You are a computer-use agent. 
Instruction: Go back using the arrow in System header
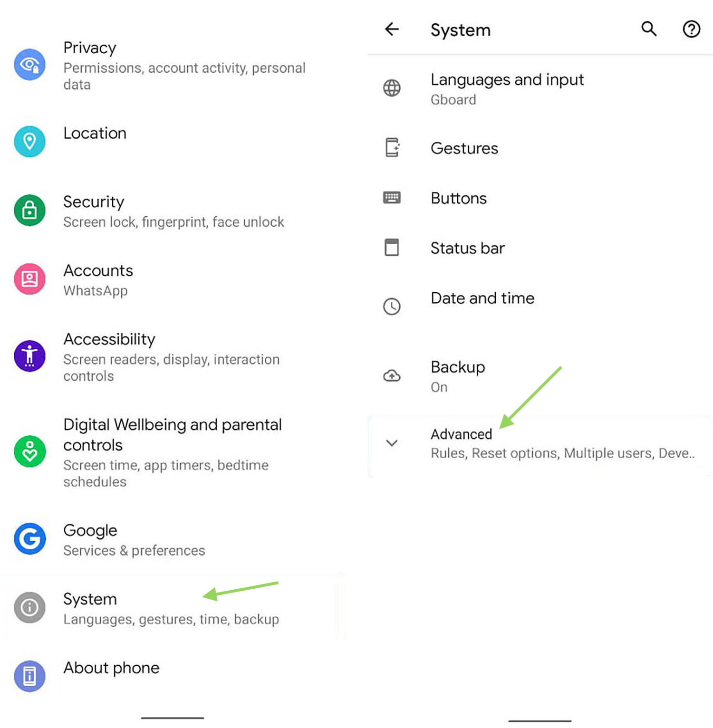coord(392,29)
